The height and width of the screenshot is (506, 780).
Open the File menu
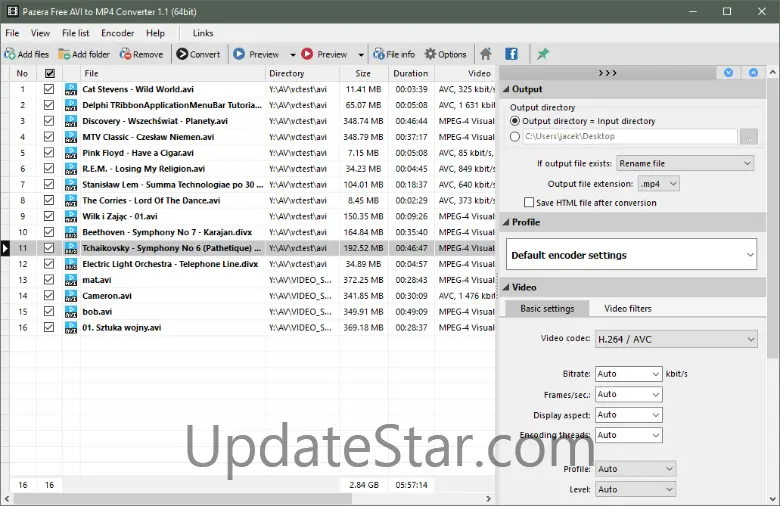12,33
